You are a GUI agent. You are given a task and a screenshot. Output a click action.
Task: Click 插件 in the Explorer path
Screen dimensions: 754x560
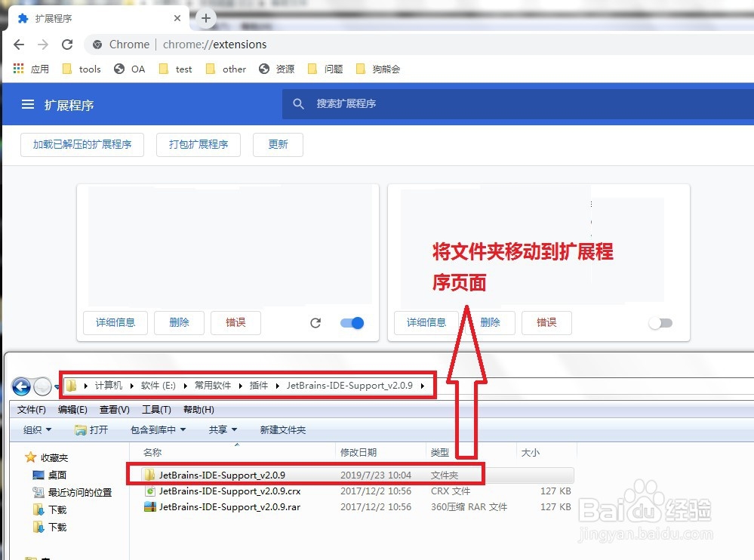(x=259, y=386)
